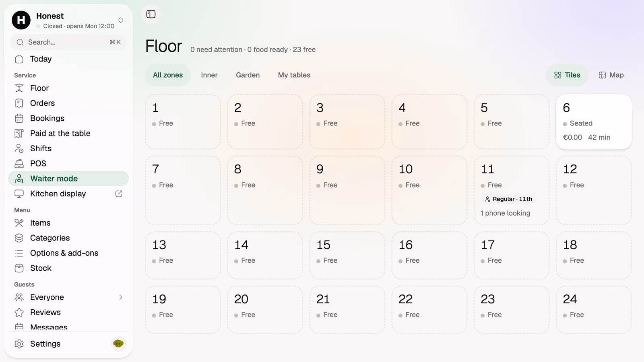644x362 pixels.
Task: Open free table 24 tile
Action: coord(594,310)
